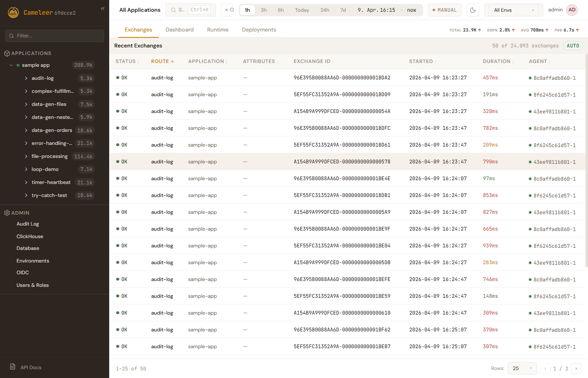Collapse the sample app tree node
The height and width of the screenshot is (378, 588).
pos(11,65)
